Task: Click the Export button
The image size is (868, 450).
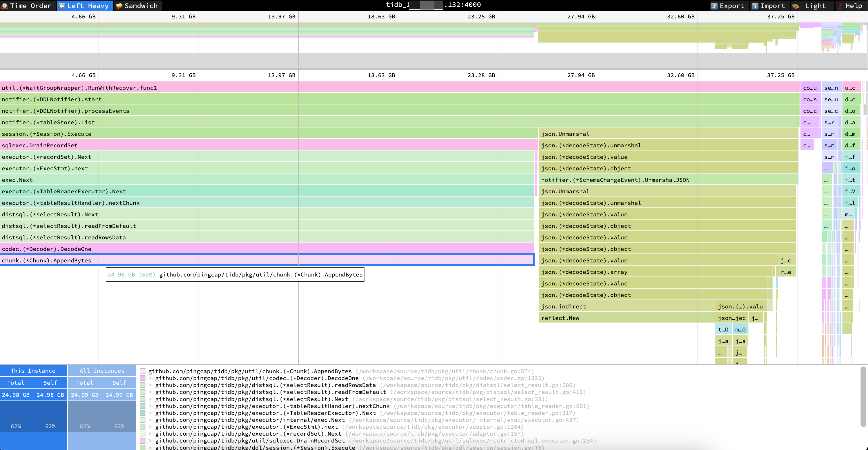Action: [x=729, y=6]
